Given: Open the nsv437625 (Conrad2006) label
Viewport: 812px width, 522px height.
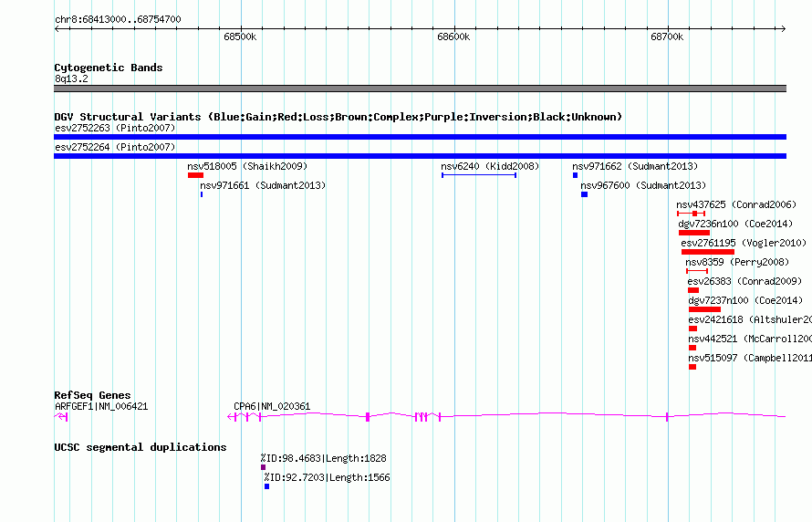Looking at the screenshot, I should 736,204.
